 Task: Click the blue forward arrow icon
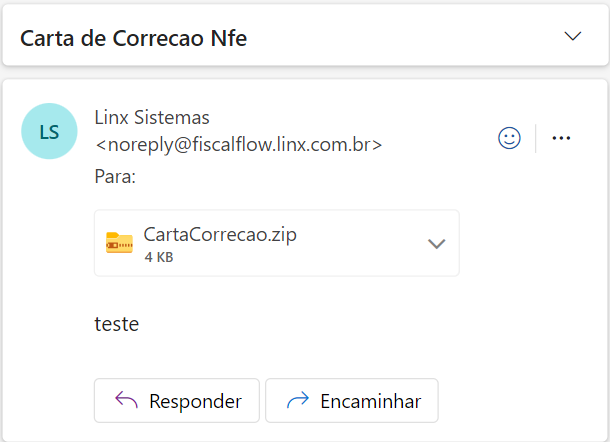pos(298,400)
